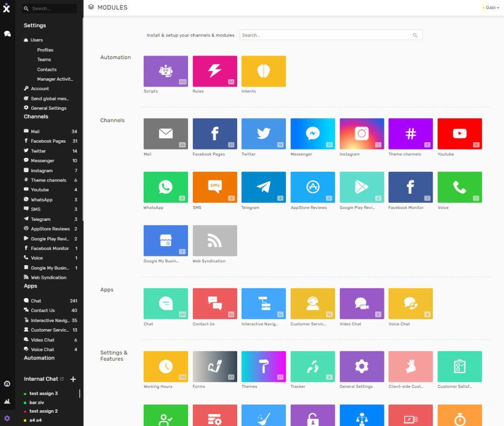Open the Tracker footprints tile
Screen dimensions: 504x426
tap(313, 366)
